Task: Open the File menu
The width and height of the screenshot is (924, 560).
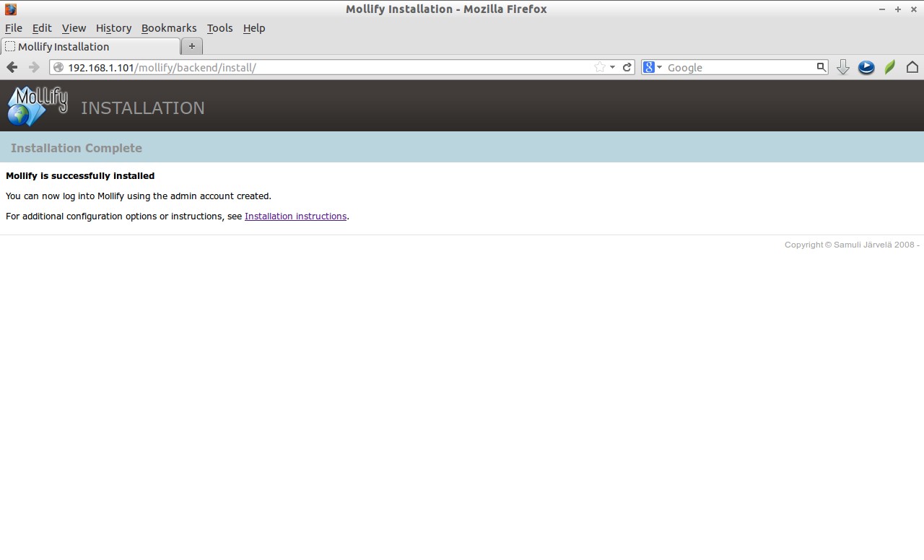Action: pos(14,28)
